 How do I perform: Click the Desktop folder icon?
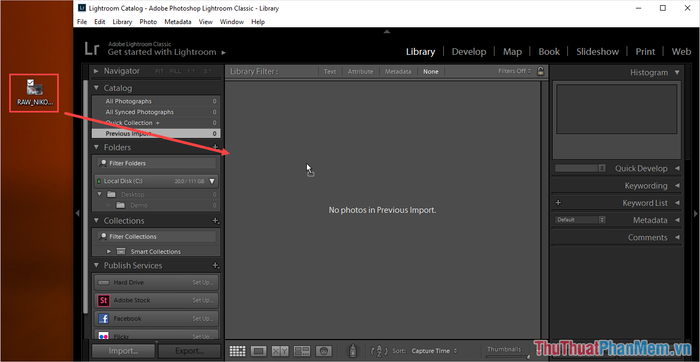[x=112, y=195]
